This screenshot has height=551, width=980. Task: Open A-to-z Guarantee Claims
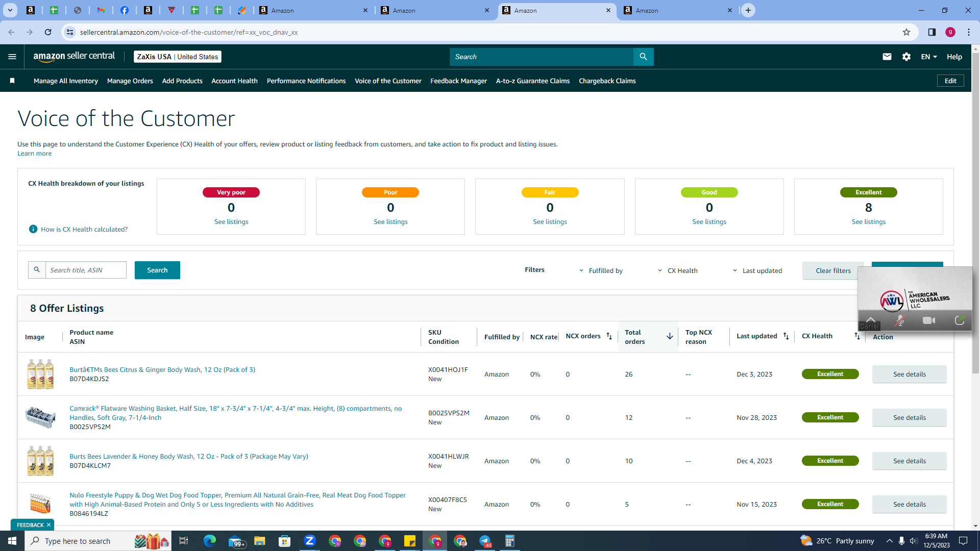tap(533, 81)
